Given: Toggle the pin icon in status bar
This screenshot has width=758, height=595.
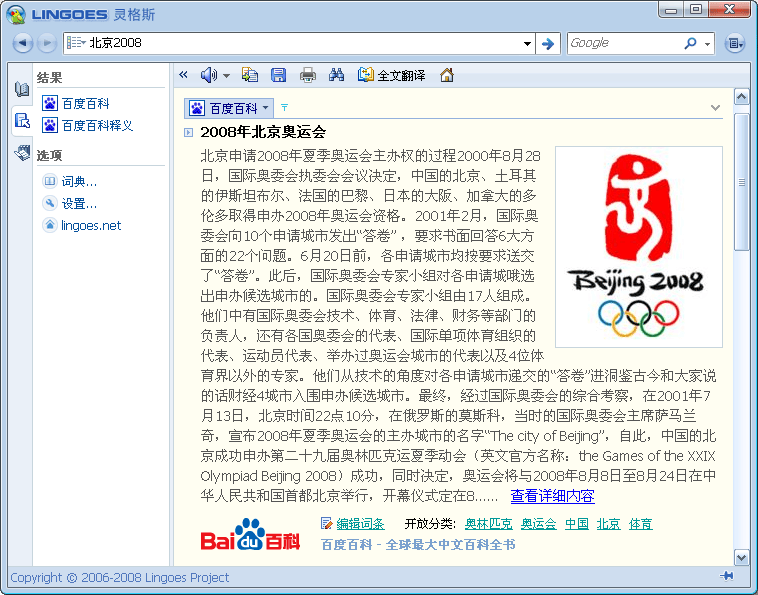Looking at the screenshot, I should pos(727,576).
